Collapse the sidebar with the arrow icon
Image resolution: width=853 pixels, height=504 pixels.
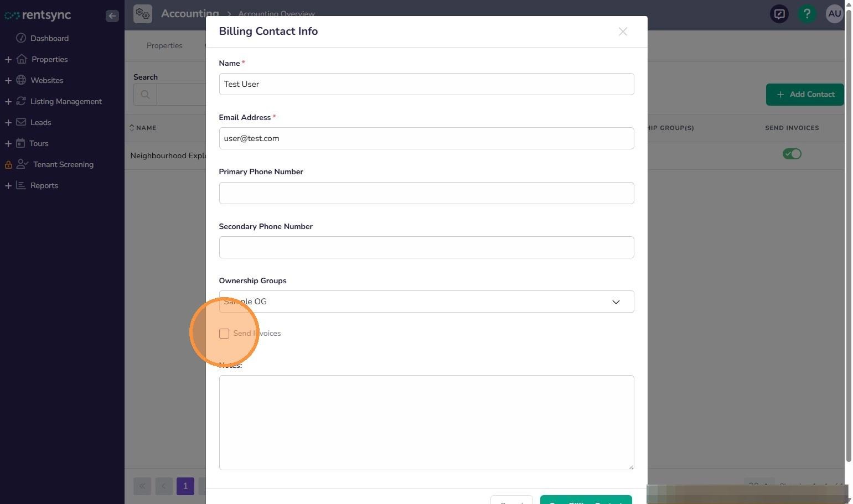coord(112,15)
